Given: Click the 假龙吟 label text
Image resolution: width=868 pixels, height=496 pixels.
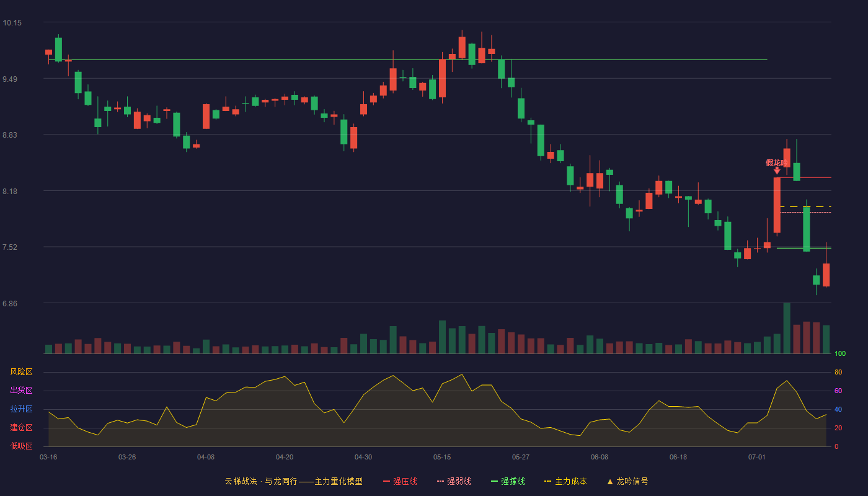Looking at the screenshot, I should tap(777, 162).
